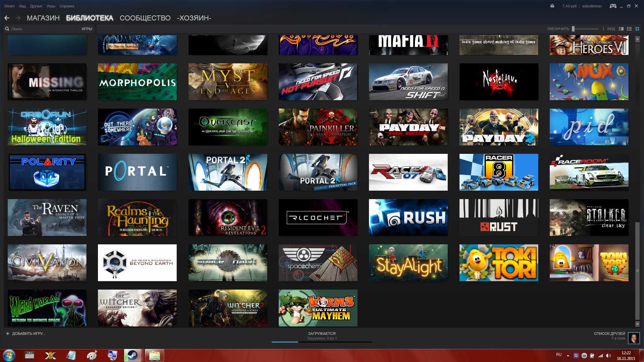Open friend avatar in friends list
This screenshot has height=362, width=644.
tap(634, 338)
